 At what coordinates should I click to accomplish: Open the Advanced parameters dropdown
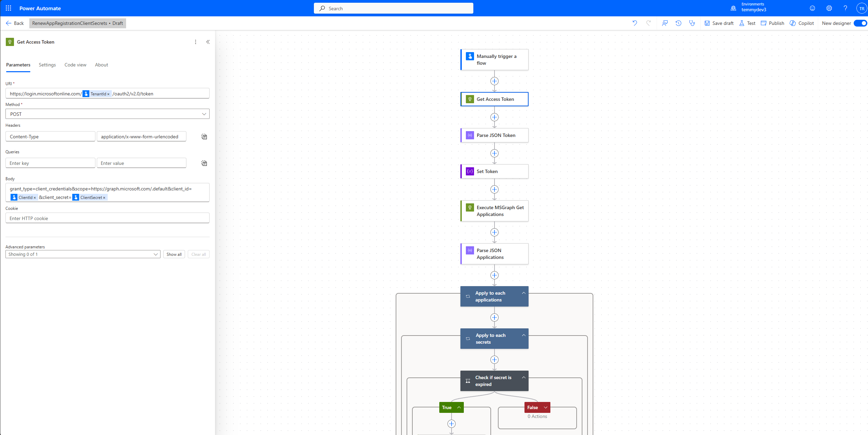(x=83, y=254)
